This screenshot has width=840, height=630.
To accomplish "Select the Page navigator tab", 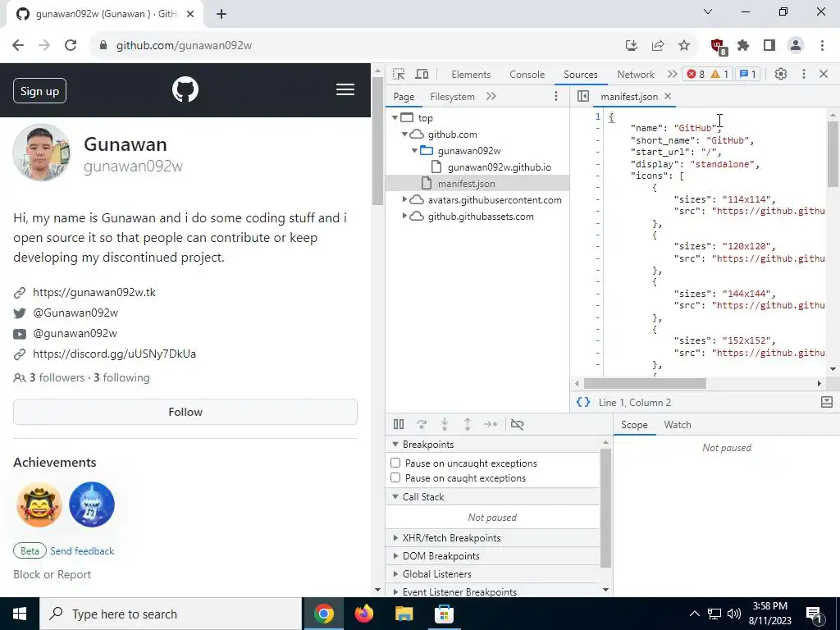I will 404,97.
